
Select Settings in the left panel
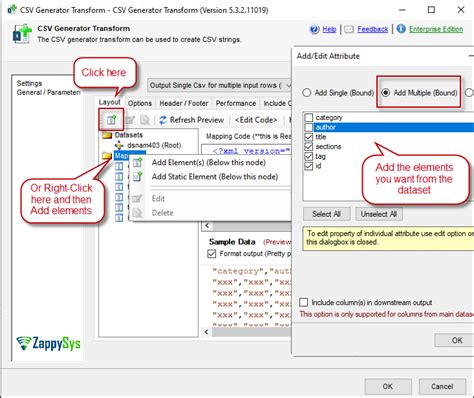click(29, 83)
